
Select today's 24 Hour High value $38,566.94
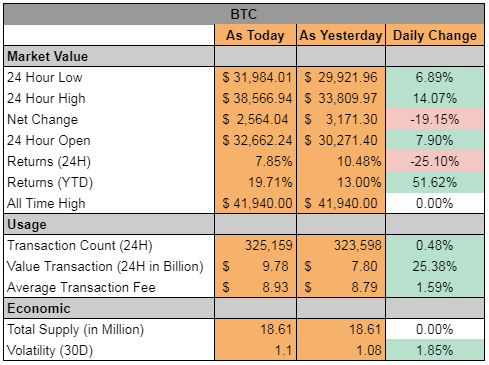point(255,98)
